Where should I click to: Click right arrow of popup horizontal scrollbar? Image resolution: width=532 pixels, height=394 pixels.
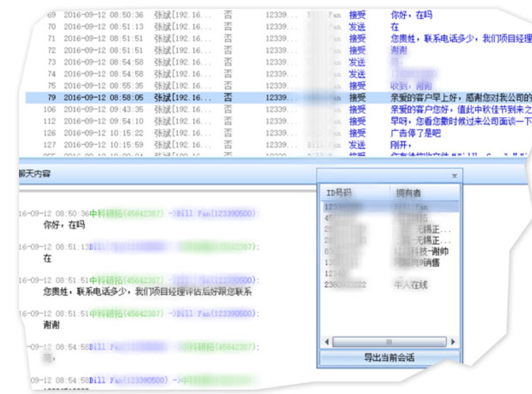click(453, 341)
